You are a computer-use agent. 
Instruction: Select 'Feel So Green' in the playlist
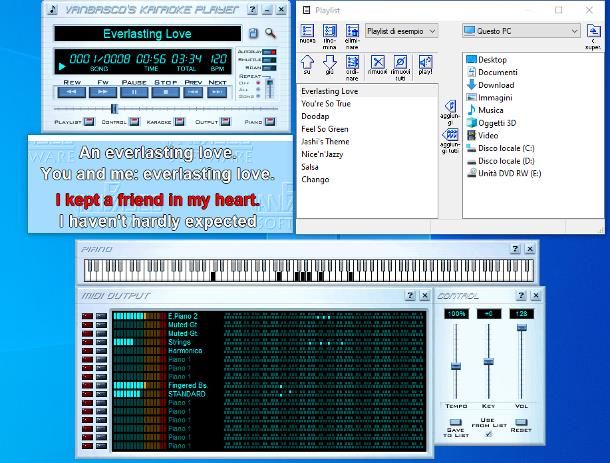367,129
